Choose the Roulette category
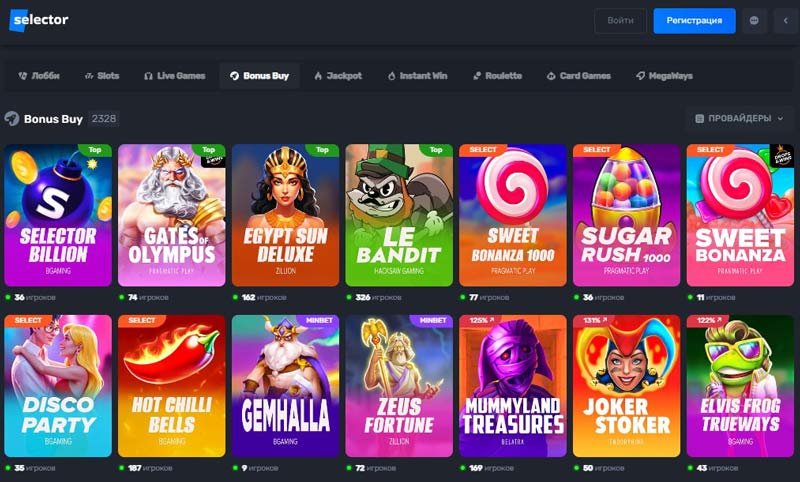Screen dimensions: 800x482 point(497,76)
